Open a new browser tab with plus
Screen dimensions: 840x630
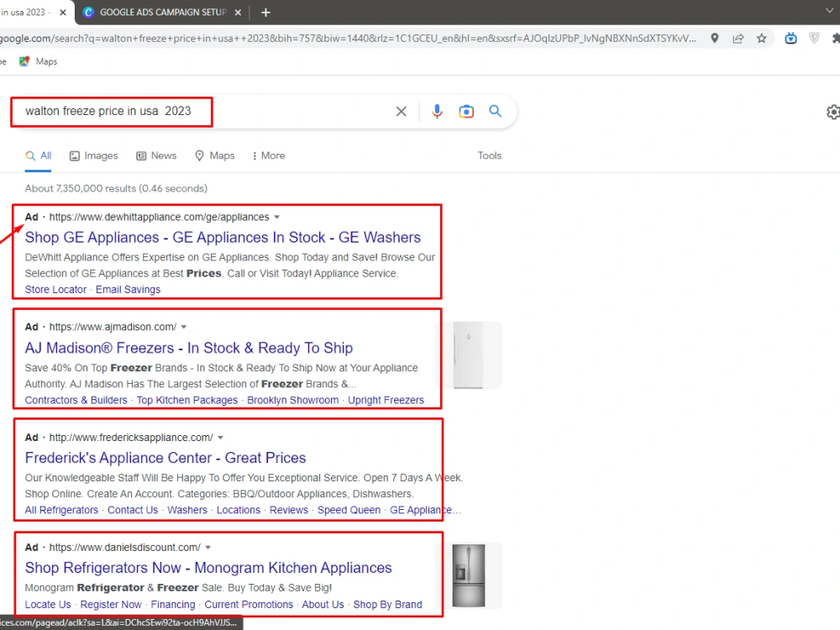pyautogui.click(x=265, y=13)
